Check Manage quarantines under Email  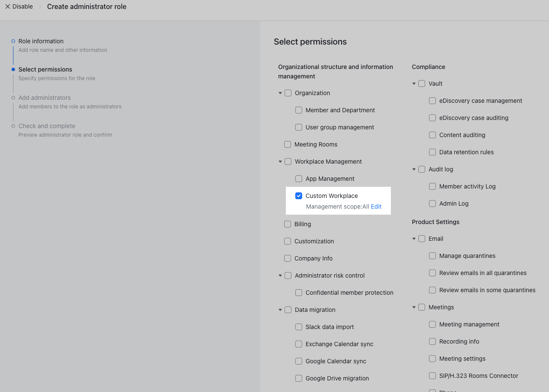432,256
